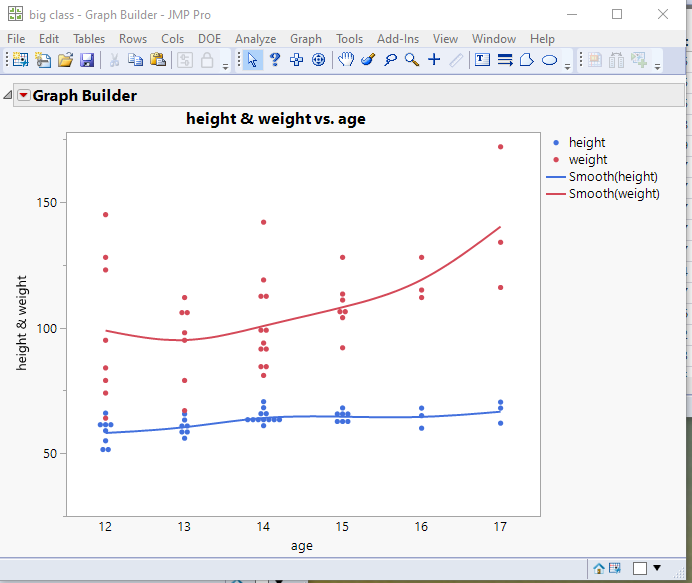Click the 'weight' legend entry
692x583 pixels.
click(x=588, y=159)
